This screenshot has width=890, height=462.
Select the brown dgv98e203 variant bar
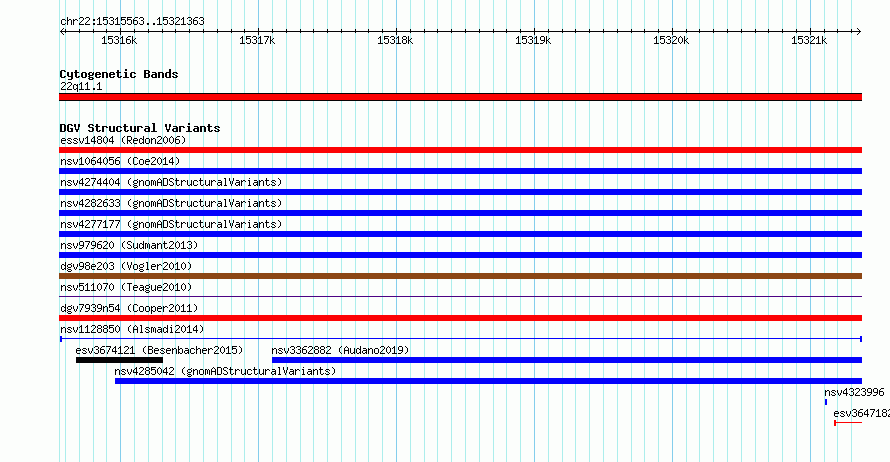coord(460,276)
